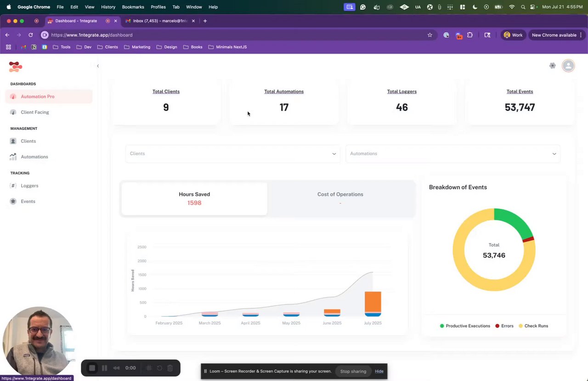Expand the Automations filter dropdown

(x=453, y=154)
